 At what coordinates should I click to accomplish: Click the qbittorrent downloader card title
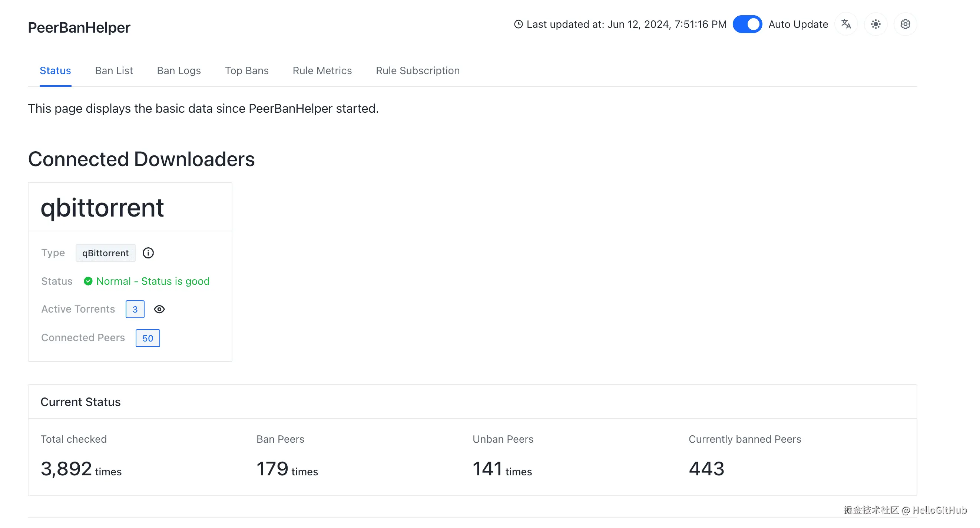click(x=102, y=208)
